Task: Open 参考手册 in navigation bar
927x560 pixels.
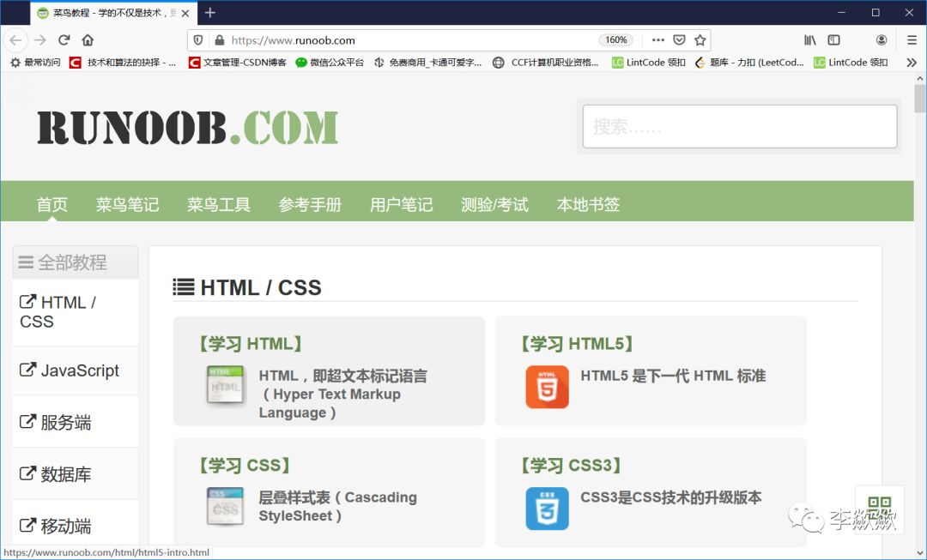Action: [x=310, y=204]
